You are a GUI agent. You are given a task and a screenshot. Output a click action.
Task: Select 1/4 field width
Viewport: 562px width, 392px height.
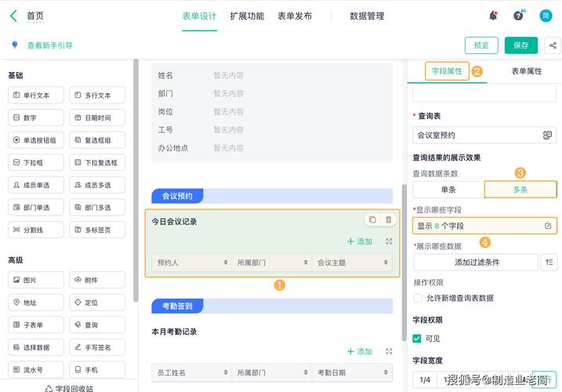click(x=425, y=379)
